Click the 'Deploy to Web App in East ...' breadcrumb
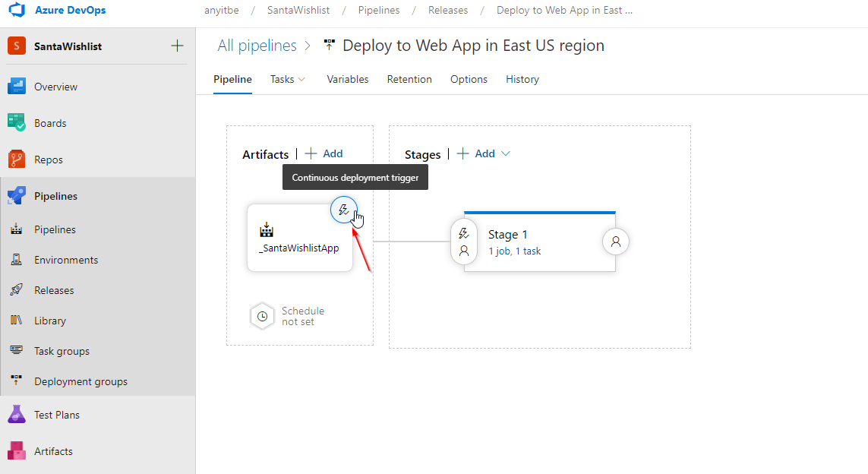Viewport: 868px width, 474px height. point(564,10)
